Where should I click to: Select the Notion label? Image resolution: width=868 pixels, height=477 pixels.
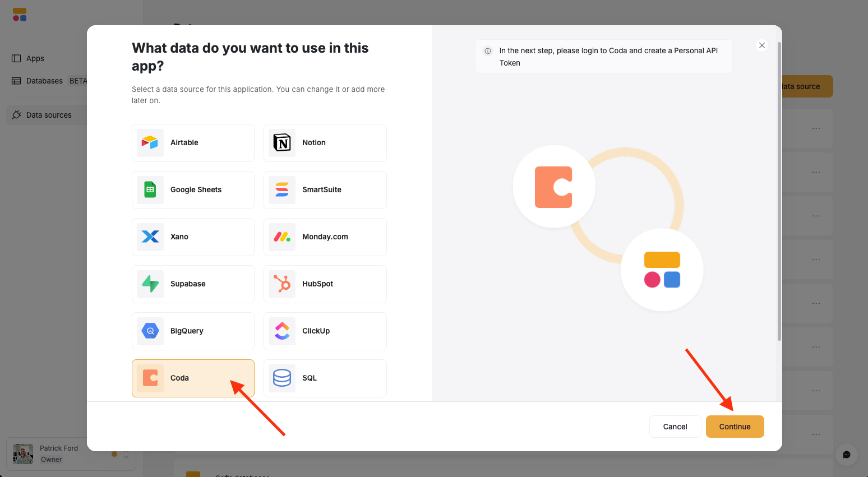(314, 142)
